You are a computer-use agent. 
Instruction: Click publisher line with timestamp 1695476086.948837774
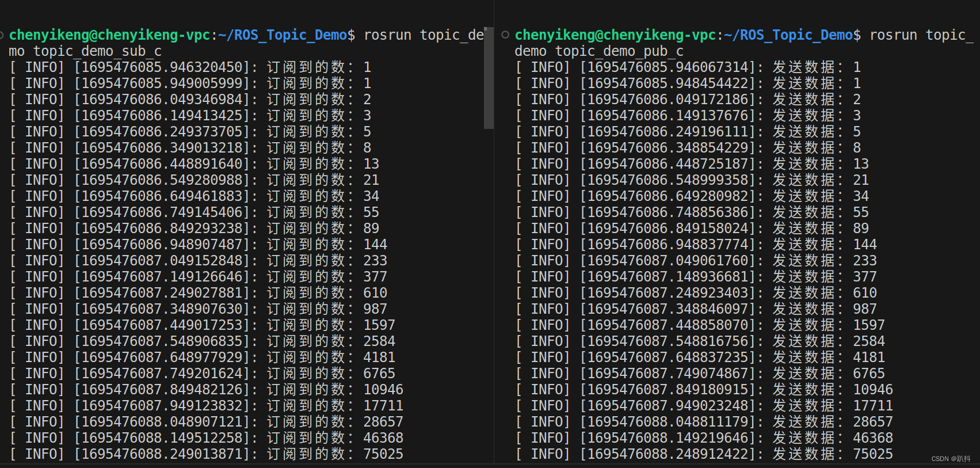click(696, 245)
